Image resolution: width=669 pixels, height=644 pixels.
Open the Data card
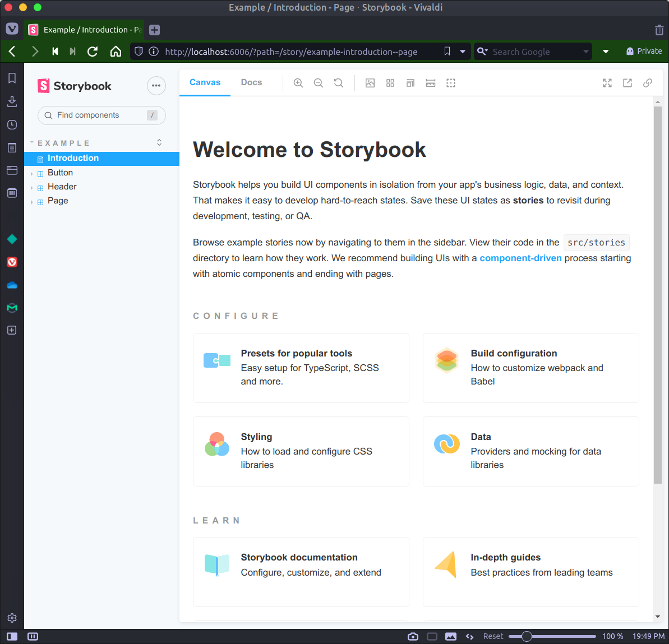click(530, 451)
